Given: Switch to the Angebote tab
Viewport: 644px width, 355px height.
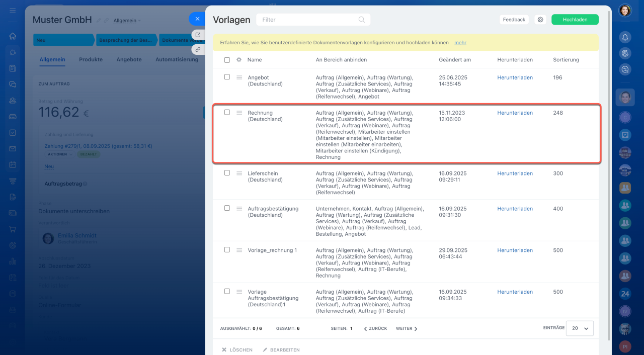Looking at the screenshot, I should click(x=129, y=59).
